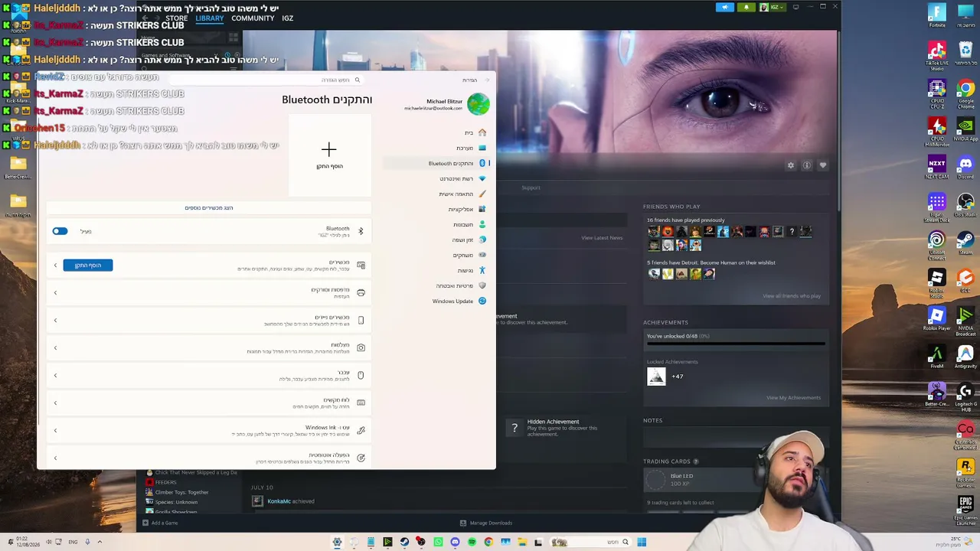Click the pen icon in the Windows Ink row
This screenshot has height=551, width=980.
361,431
